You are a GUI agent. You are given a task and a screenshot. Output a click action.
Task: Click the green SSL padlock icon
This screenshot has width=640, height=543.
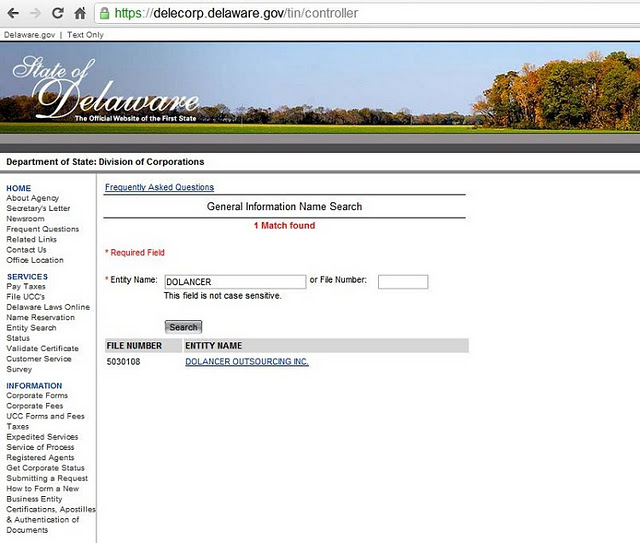[104, 13]
